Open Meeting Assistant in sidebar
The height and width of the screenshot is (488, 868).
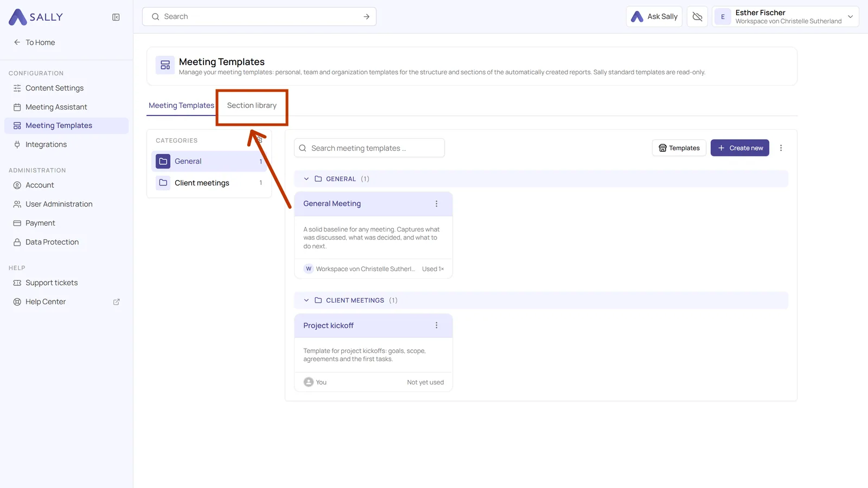tap(66, 107)
